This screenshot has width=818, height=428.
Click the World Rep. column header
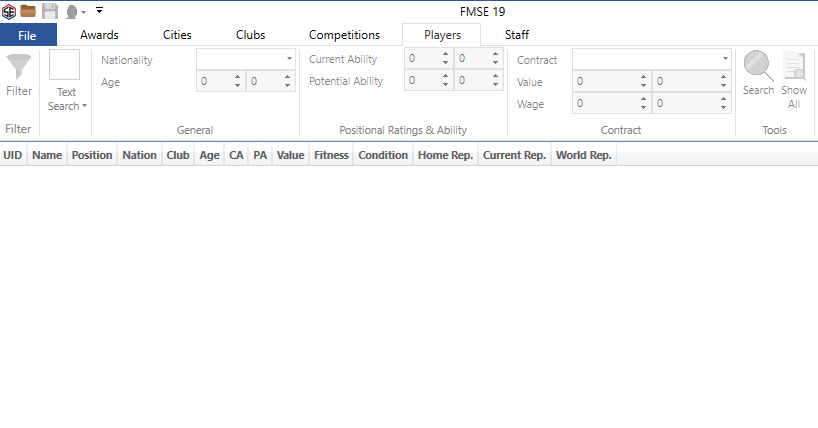(x=583, y=155)
